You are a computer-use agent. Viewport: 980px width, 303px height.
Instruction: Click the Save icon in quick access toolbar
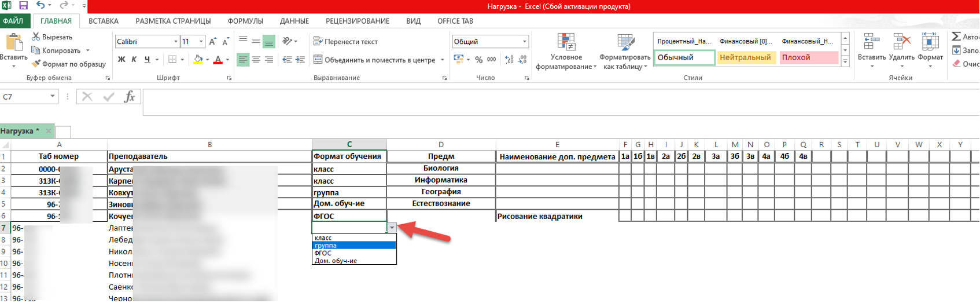pyautogui.click(x=24, y=6)
